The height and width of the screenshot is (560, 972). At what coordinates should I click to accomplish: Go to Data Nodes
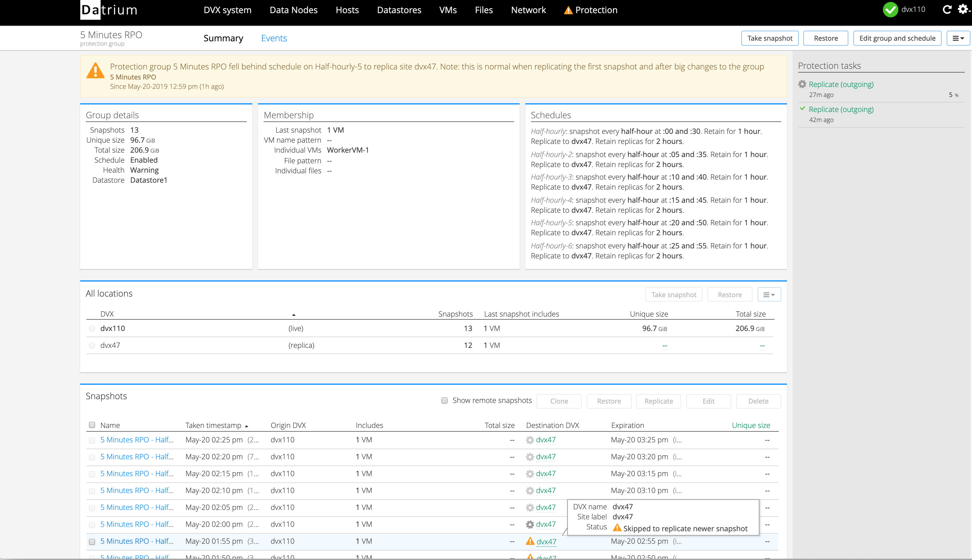click(x=294, y=10)
